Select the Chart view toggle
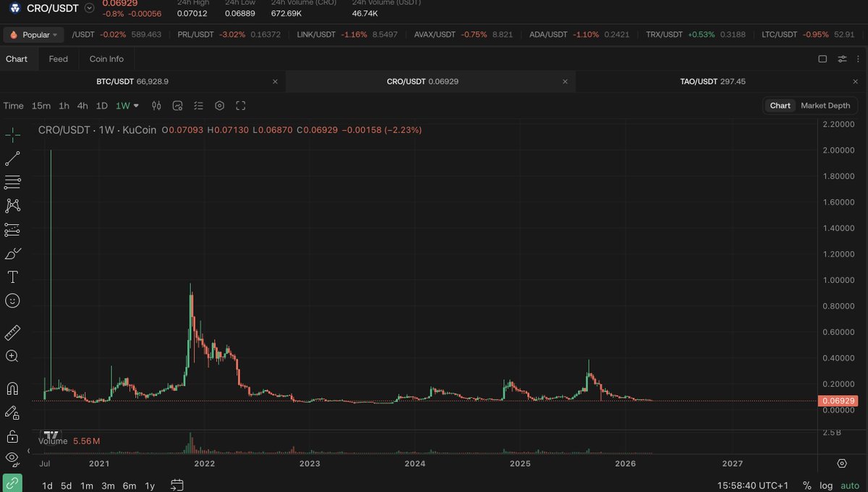 click(780, 106)
